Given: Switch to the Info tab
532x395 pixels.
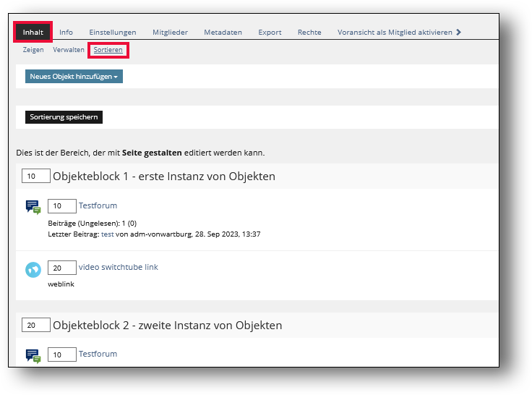Looking at the screenshot, I should coord(66,33).
